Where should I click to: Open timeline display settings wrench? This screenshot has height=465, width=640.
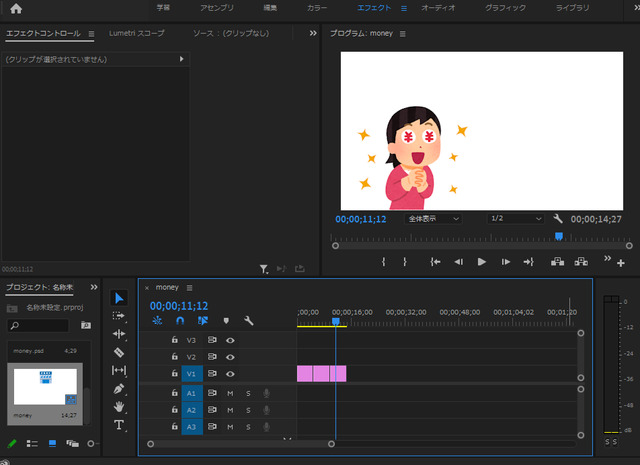point(249,321)
